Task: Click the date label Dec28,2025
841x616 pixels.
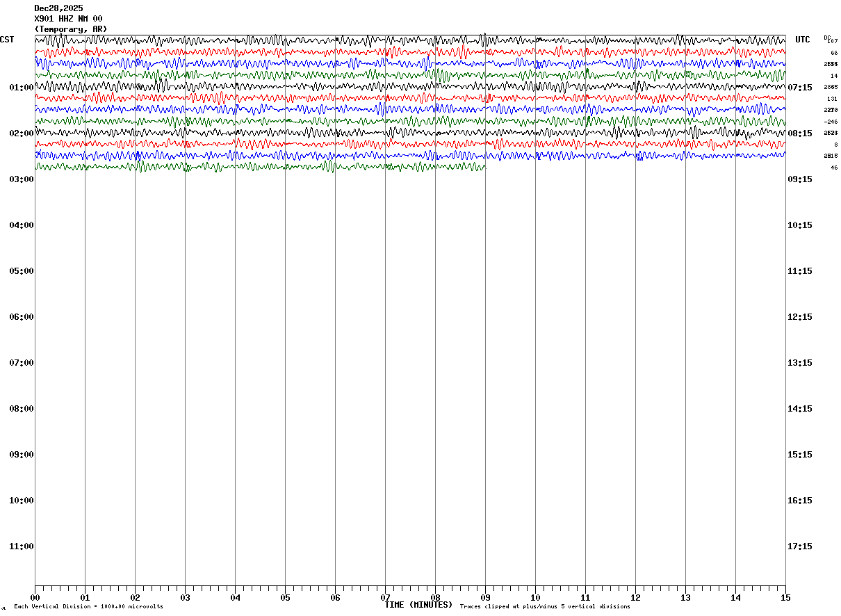Action: [58, 8]
